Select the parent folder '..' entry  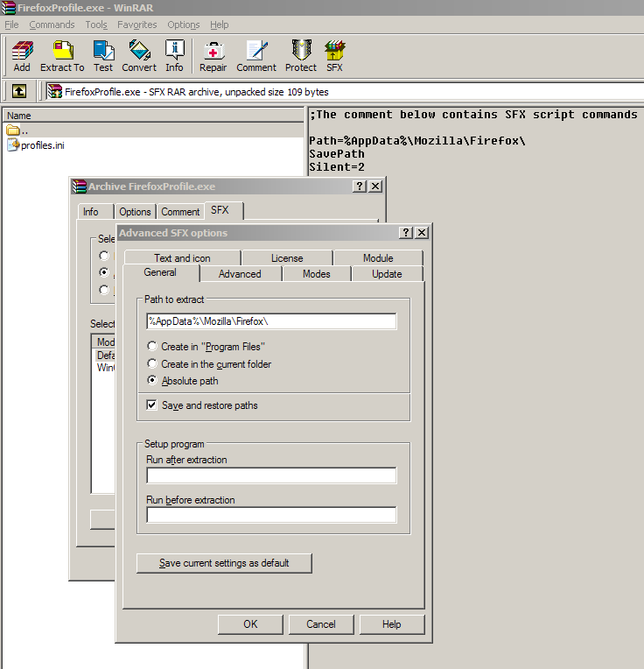pyautogui.click(x=17, y=130)
